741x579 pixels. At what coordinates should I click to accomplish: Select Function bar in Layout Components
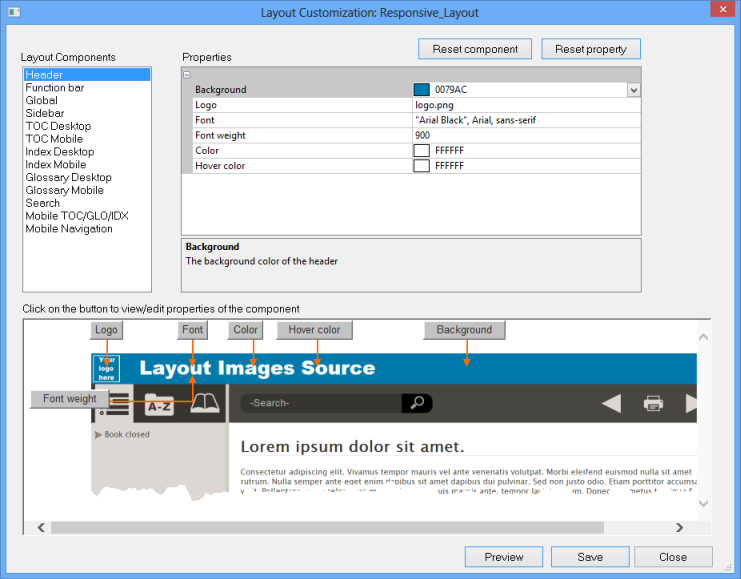click(54, 88)
